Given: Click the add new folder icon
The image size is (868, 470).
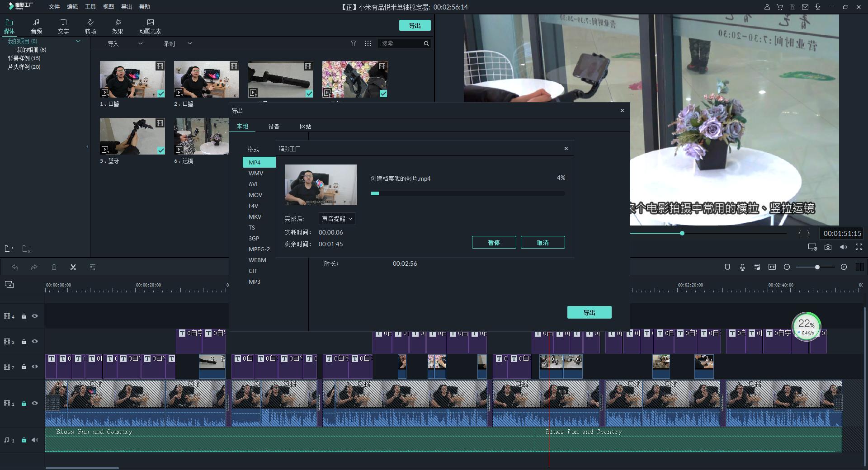Looking at the screenshot, I should [9, 249].
